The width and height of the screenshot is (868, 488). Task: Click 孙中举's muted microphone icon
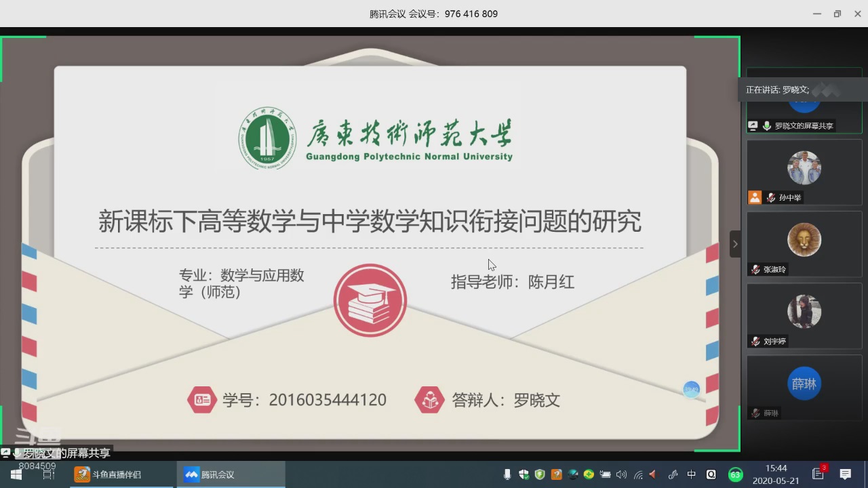[771, 198]
